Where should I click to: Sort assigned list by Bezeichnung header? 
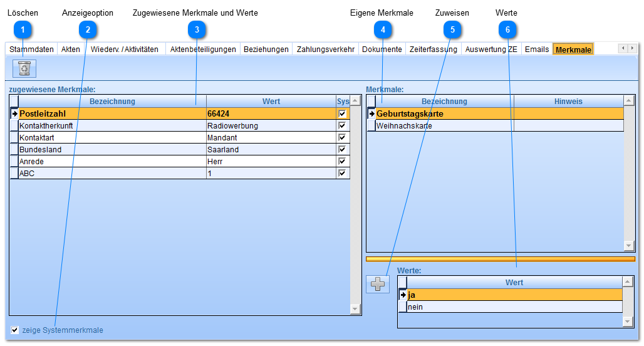(112, 102)
